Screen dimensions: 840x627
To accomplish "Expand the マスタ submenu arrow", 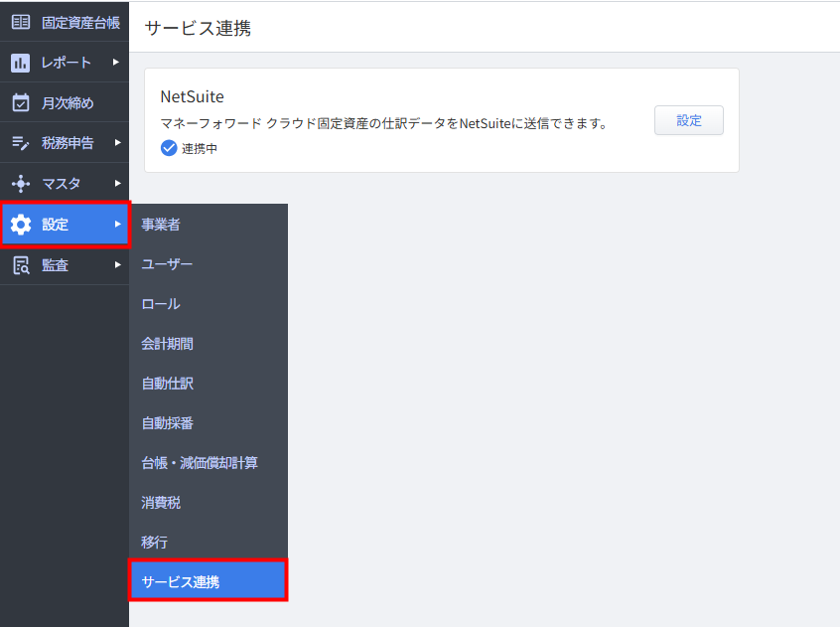I will [116, 184].
